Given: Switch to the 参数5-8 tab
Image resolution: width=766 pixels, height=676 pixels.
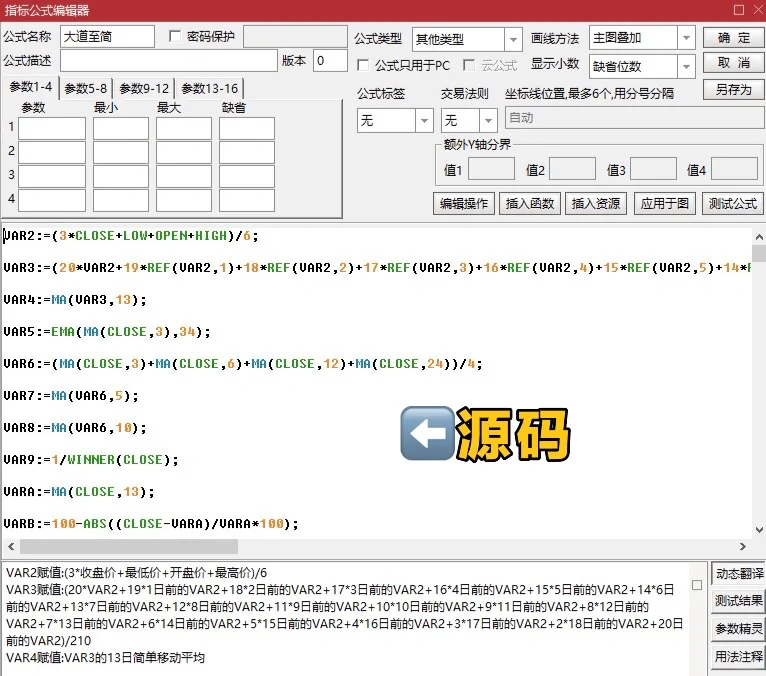Looking at the screenshot, I should click(x=85, y=88).
